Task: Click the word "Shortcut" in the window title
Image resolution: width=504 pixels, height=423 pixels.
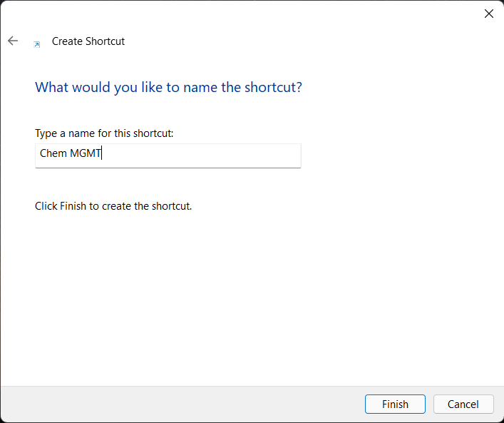Action: pos(105,41)
